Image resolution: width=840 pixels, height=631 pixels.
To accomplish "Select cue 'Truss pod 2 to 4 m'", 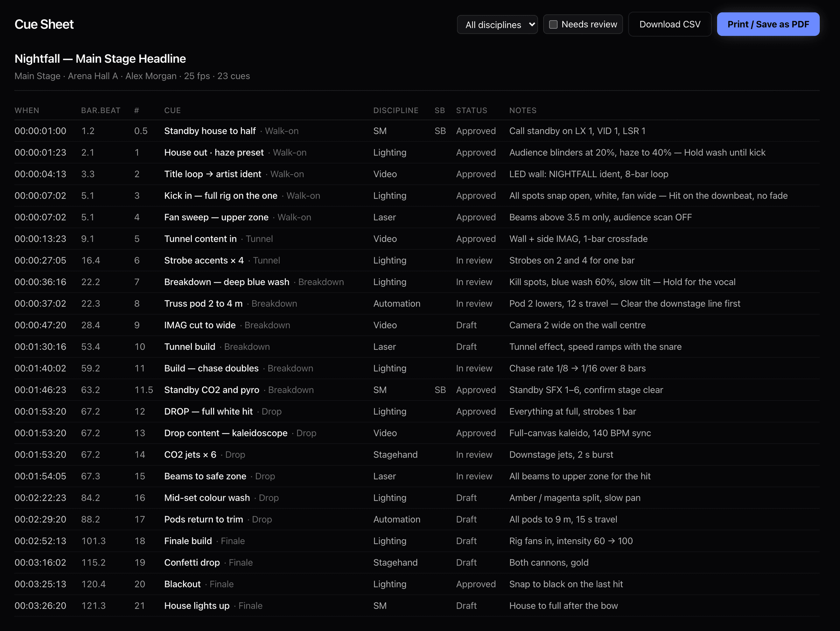I will [x=203, y=304].
